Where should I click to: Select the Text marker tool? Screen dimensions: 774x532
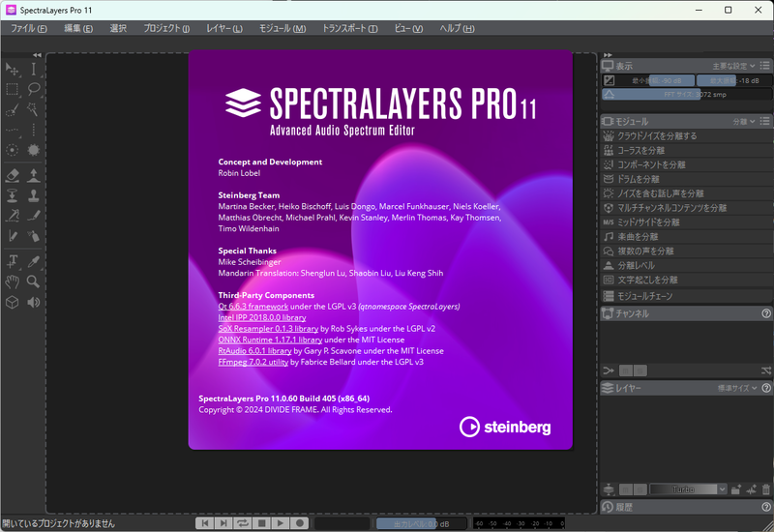point(13,261)
